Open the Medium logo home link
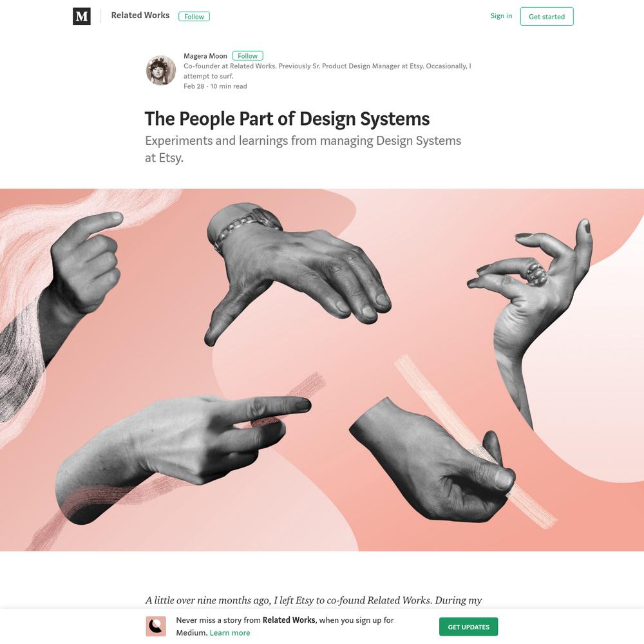Viewport: 644px width, 644px height. [x=81, y=17]
